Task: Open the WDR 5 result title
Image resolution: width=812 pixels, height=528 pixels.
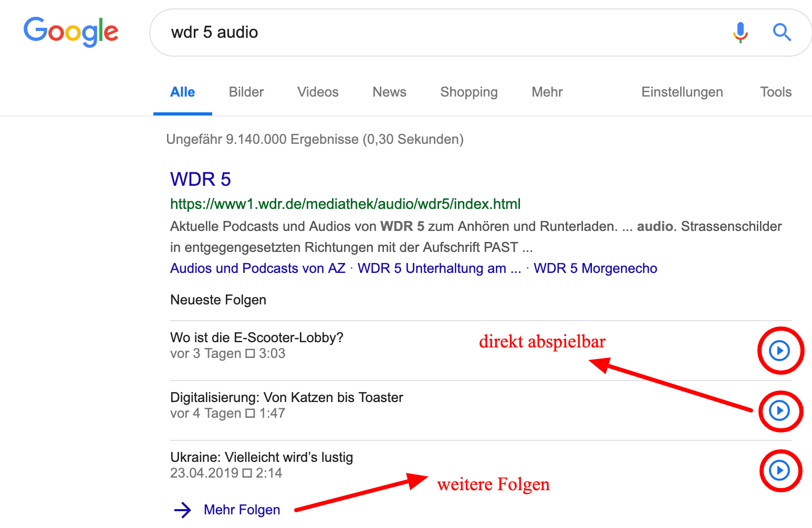Action: point(201,179)
